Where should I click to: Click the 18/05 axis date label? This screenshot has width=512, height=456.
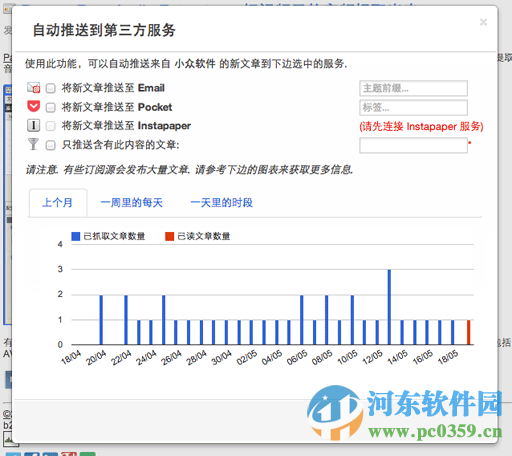coord(448,357)
